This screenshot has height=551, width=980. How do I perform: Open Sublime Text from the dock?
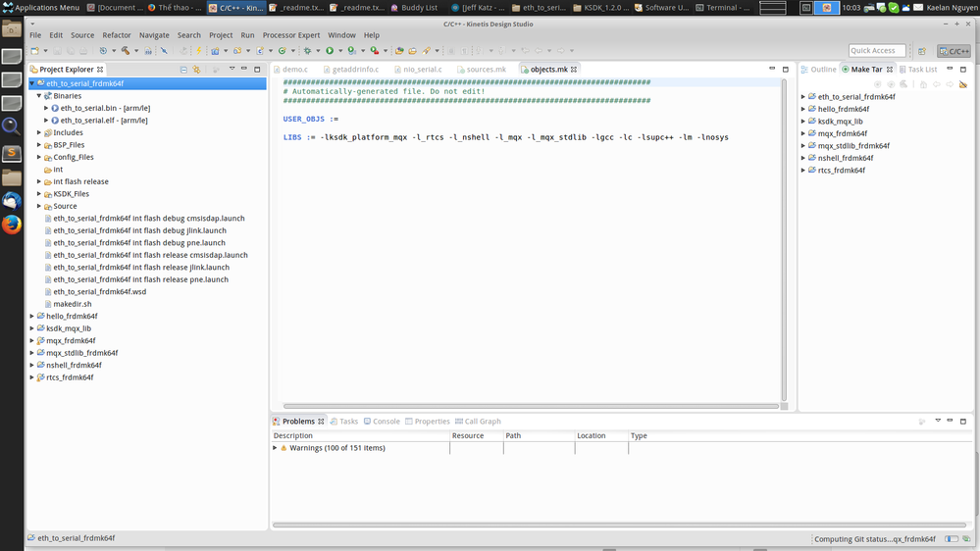(x=11, y=152)
